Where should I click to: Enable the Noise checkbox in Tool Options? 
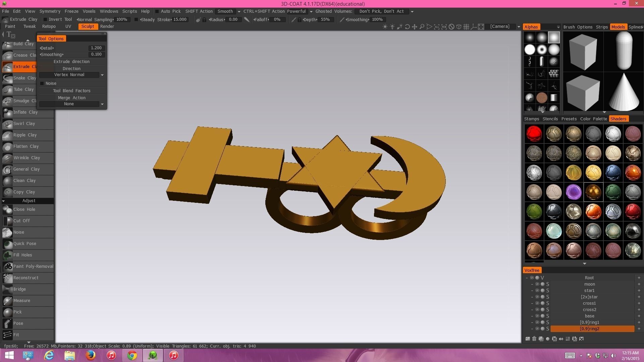(42, 83)
